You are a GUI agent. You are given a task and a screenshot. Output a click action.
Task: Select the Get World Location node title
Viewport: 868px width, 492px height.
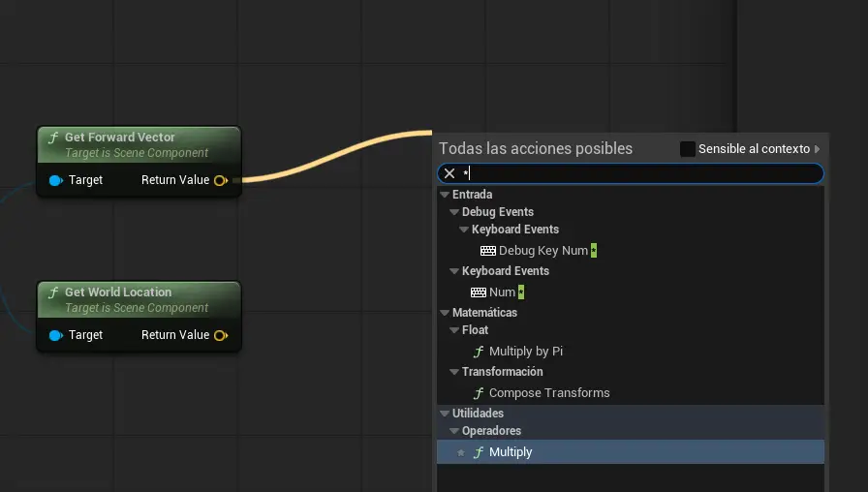(118, 292)
